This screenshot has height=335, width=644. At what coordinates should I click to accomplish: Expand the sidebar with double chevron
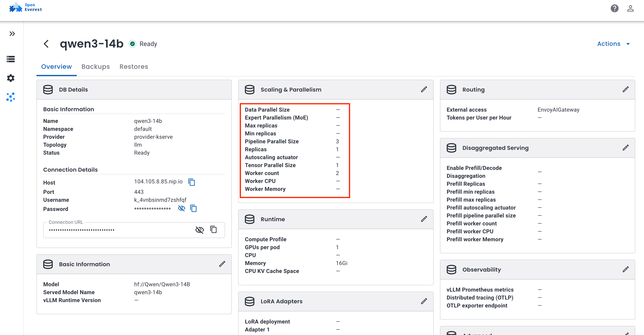(12, 34)
